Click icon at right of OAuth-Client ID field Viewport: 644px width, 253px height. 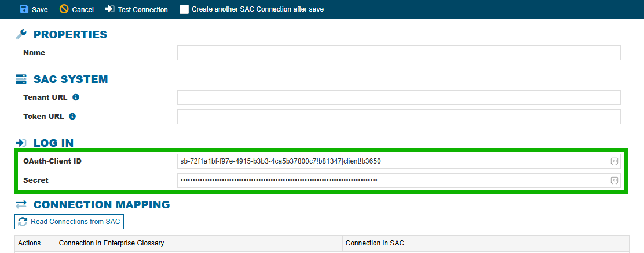614,161
